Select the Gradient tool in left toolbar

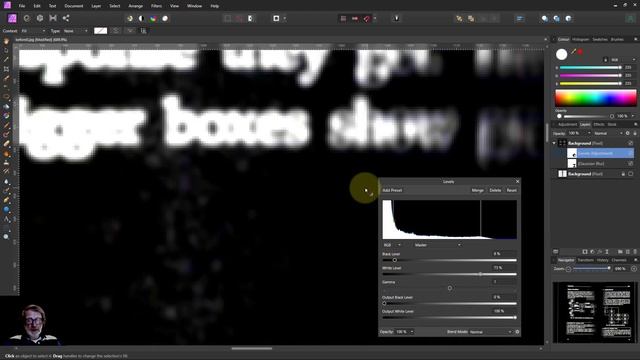click(6, 116)
